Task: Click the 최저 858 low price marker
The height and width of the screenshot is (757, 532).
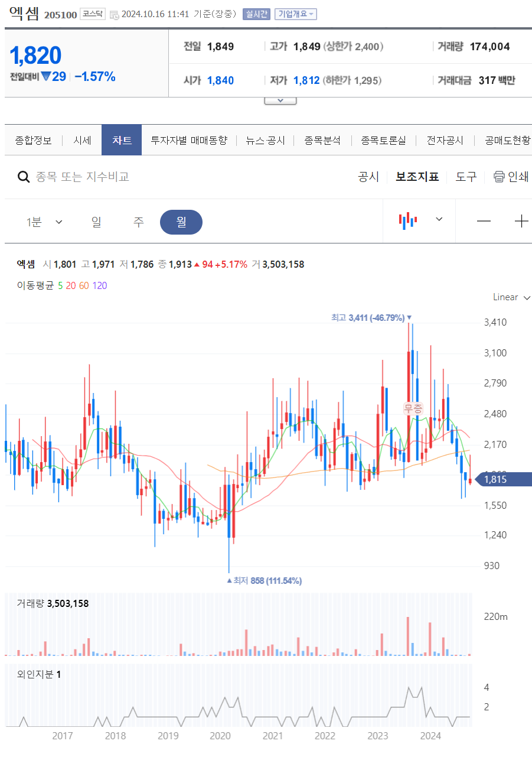Action: click(265, 581)
